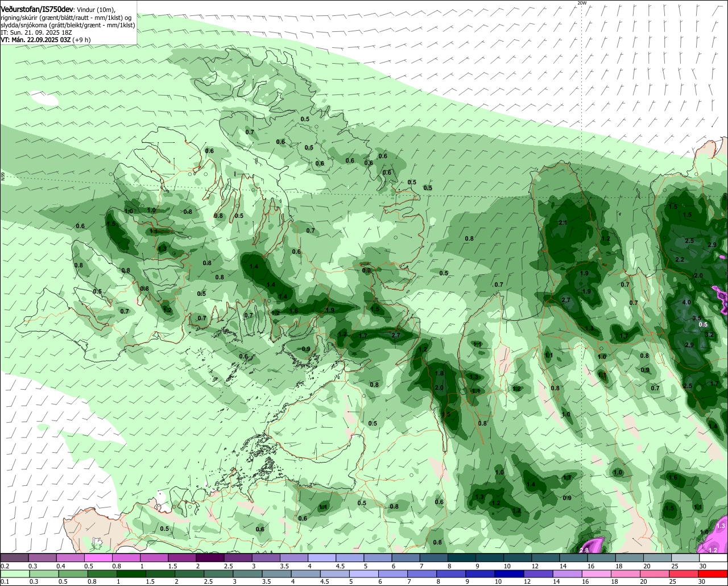
Task: Pick the navy blue swatch labeled 10 in lower legend row
Action: pyautogui.click(x=508, y=575)
